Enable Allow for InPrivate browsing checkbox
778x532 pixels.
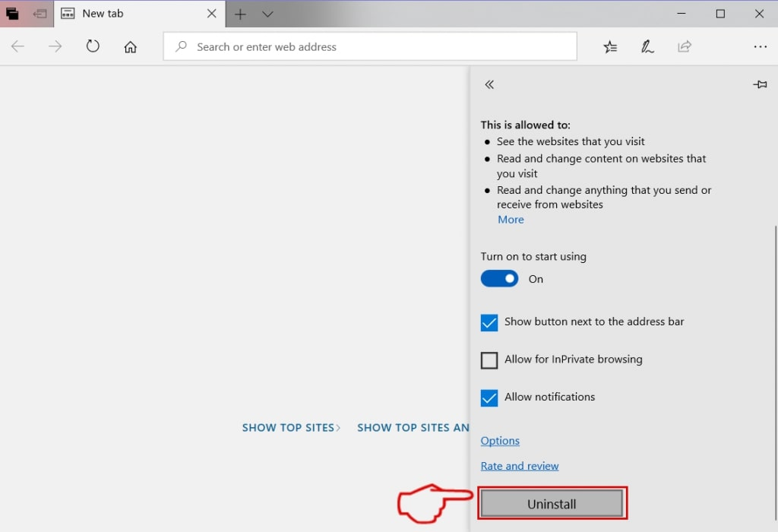[489, 360]
